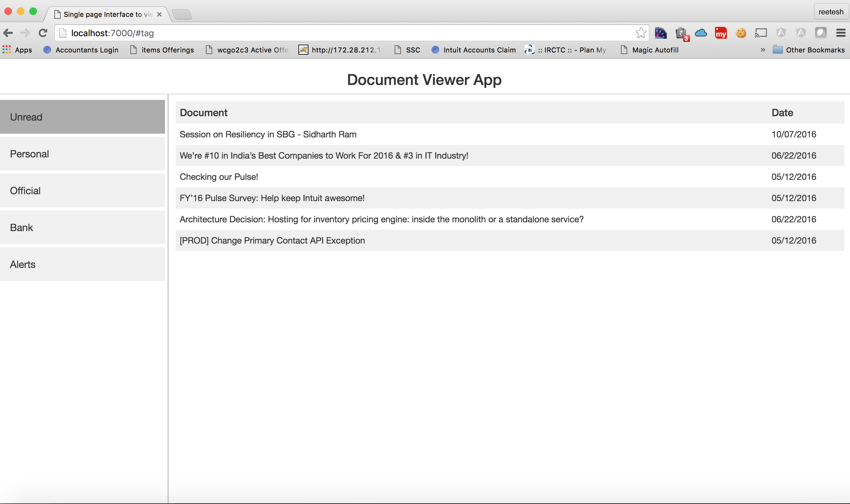This screenshot has width=850, height=504.
Task: Open the Intuit Accounts Claim bookmark
Action: coord(473,50)
